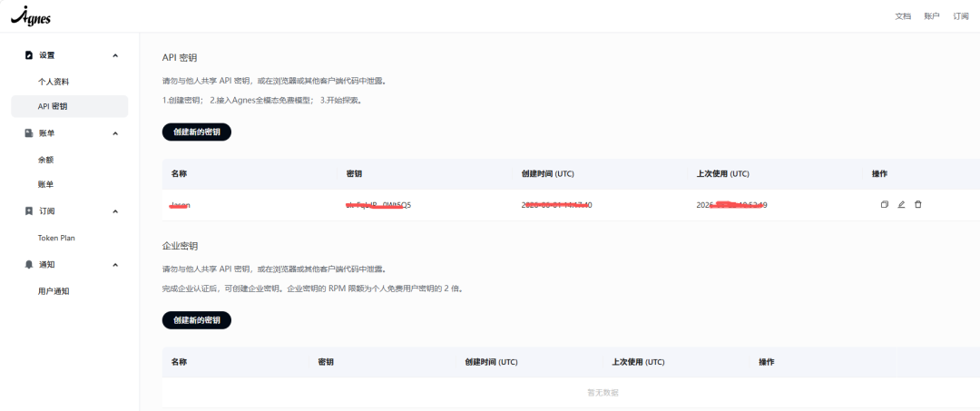Click 创建时间 (UTC) in enterprise key table
Viewport: 980px width, 411px height.
pos(491,362)
